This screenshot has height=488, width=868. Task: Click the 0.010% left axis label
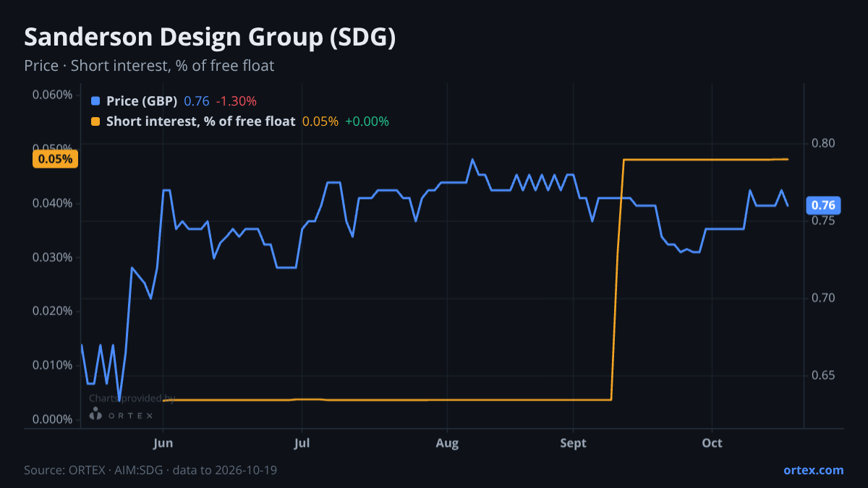coord(52,365)
